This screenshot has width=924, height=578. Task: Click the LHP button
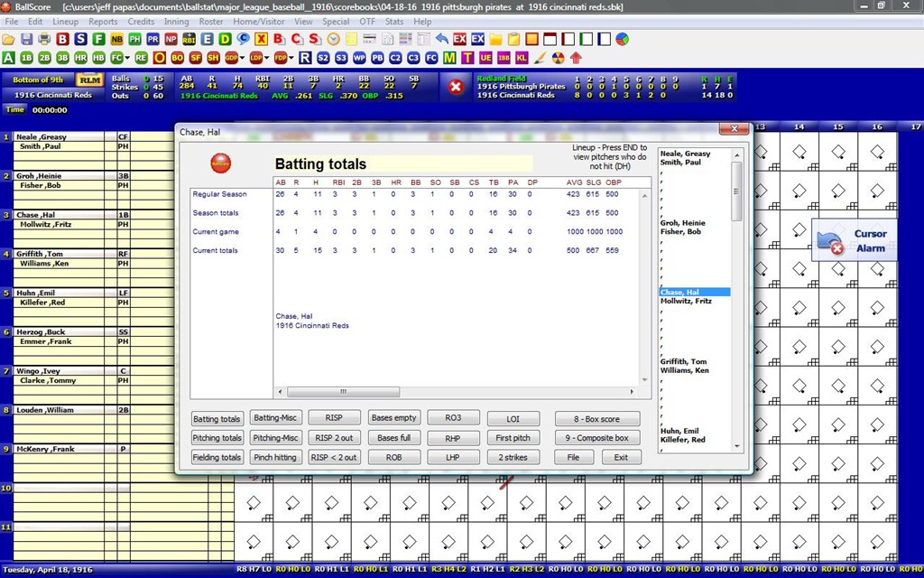(453, 457)
